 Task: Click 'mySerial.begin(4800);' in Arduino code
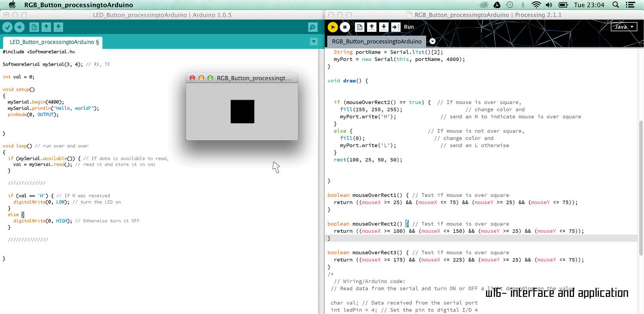tap(36, 102)
